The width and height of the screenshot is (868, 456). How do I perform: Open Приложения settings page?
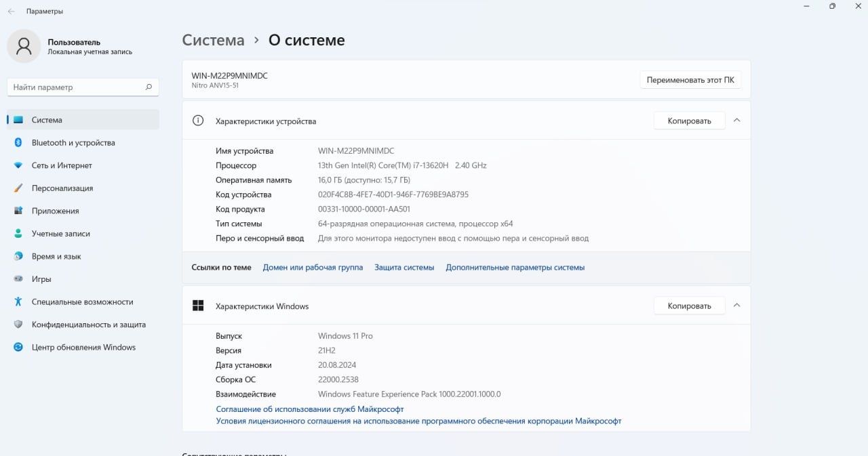[x=83, y=211]
